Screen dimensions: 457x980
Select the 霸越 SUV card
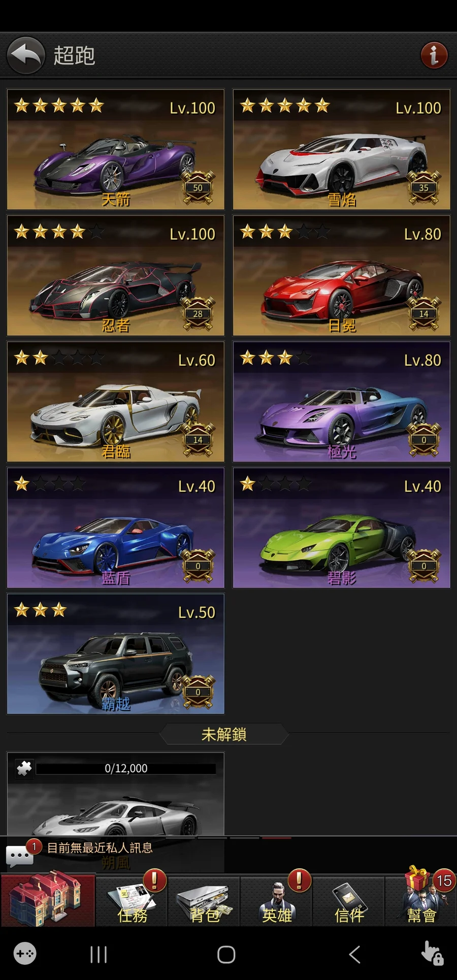(116, 654)
